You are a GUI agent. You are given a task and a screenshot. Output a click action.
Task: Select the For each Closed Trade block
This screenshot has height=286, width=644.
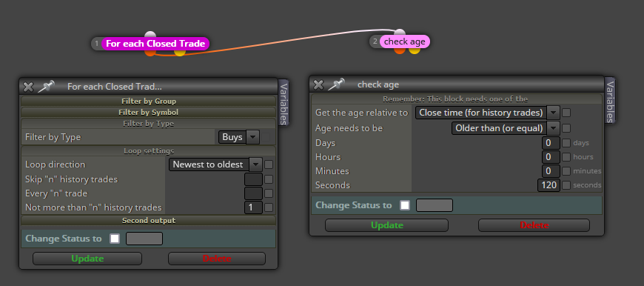click(155, 44)
